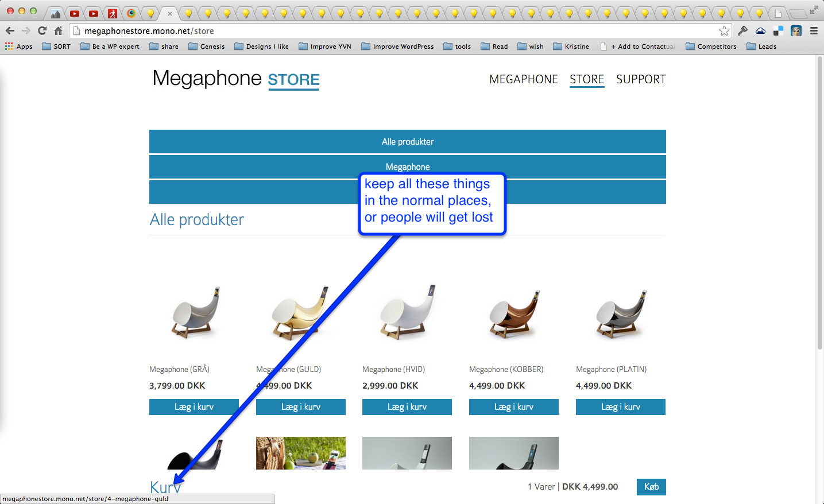Open the Chrome hamburger menu
Image resolution: width=824 pixels, height=504 pixels.
pyautogui.click(x=814, y=31)
